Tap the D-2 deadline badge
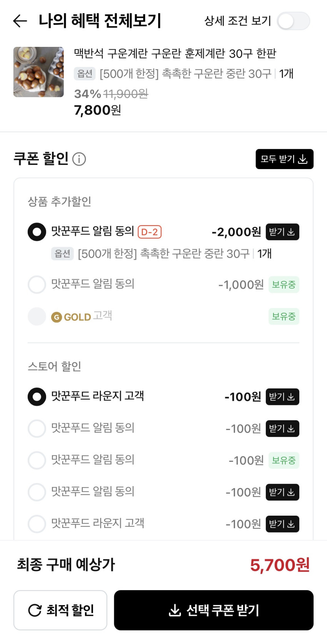Image resolution: width=327 pixels, height=644 pixels. (x=150, y=232)
